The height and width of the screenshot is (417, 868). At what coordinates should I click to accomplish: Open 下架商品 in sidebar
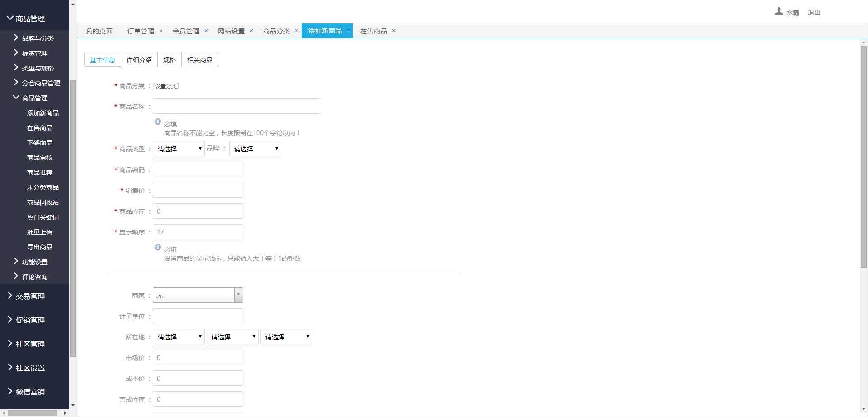(x=40, y=142)
